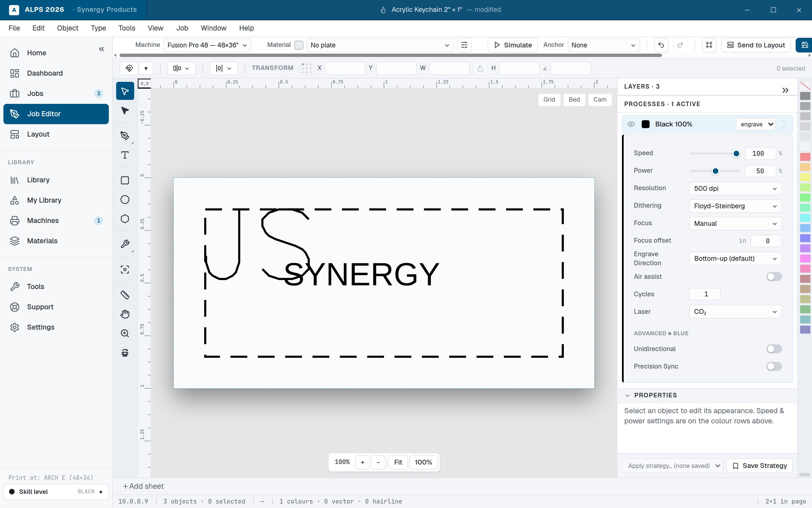
Task: Click the Focus offset input field
Action: (x=766, y=241)
